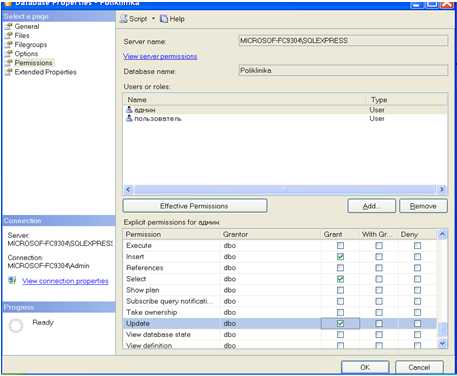457x376 pixels.
Task: Toggle With Grant checkbox for Select
Action: click(x=379, y=279)
